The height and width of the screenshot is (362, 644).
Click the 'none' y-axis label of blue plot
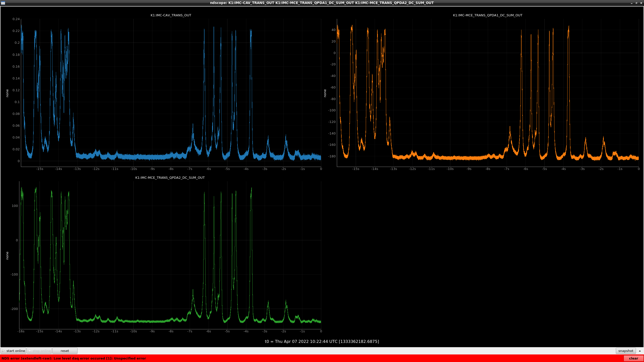pyautogui.click(x=7, y=93)
